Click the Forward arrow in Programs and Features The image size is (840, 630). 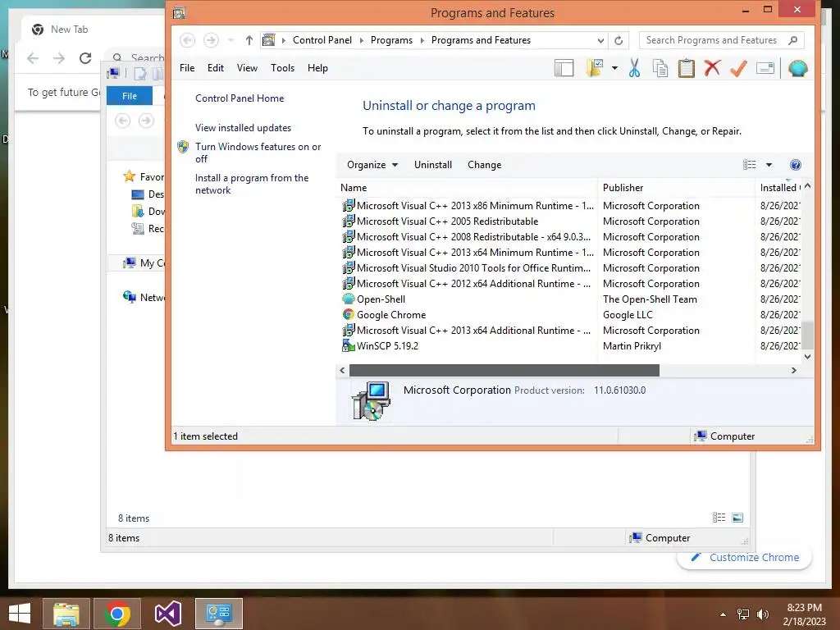211,40
